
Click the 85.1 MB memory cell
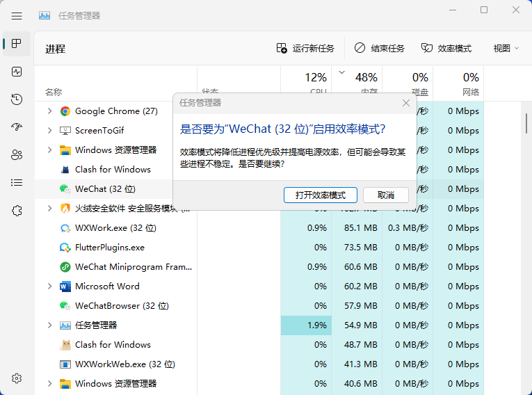[x=357, y=227]
